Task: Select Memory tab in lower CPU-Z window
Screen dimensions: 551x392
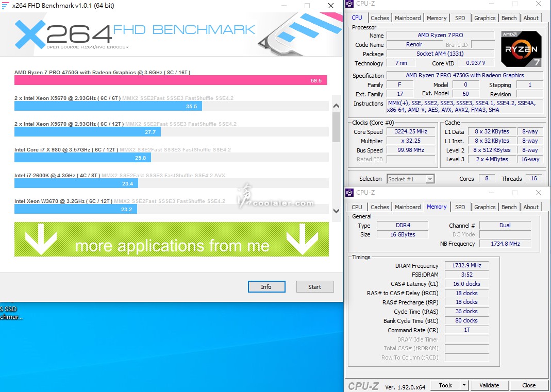Action: pos(437,207)
